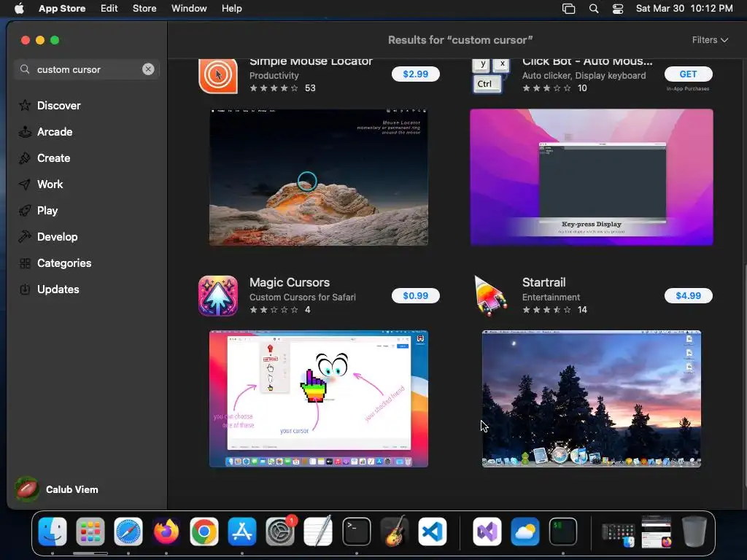
Task: View the Magic Cursors screenshot preview
Action: (x=319, y=399)
